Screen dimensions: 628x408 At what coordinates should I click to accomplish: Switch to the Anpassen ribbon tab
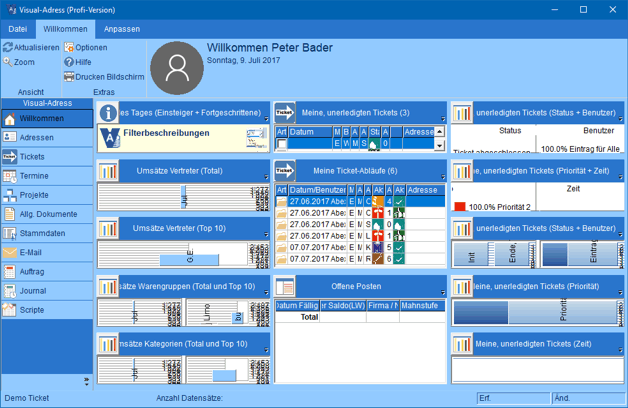point(122,29)
